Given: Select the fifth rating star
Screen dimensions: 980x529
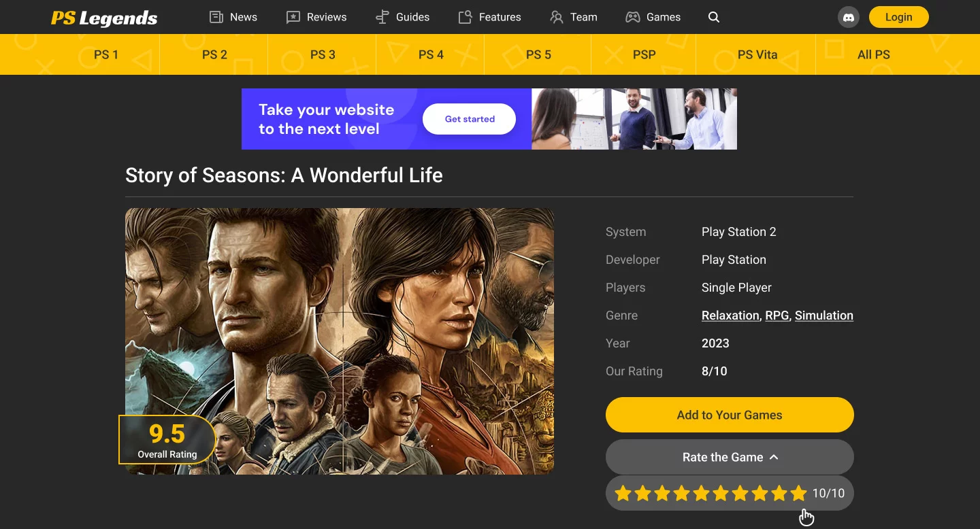Looking at the screenshot, I should [x=701, y=493].
